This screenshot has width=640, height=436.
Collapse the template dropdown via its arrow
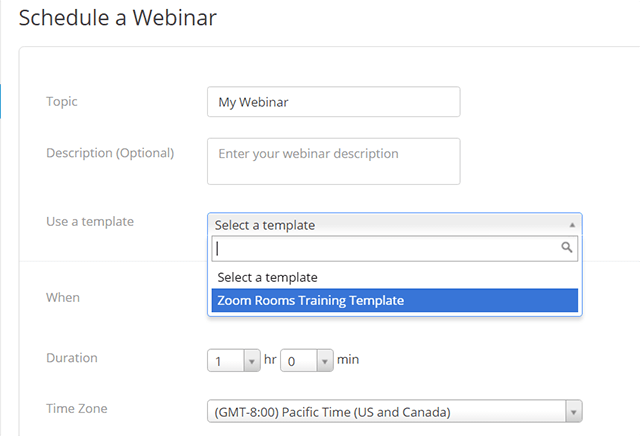point(571,225)
